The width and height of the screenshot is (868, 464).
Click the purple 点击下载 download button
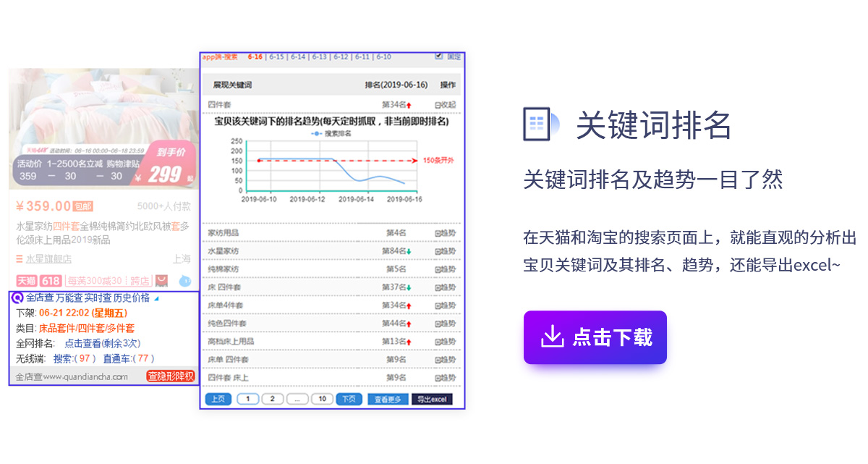pos(595,337)
